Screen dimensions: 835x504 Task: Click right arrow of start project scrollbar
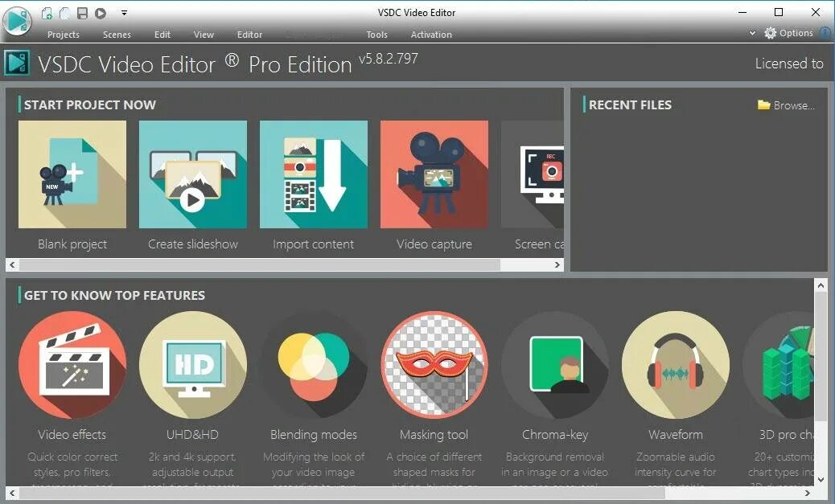tap(557, 264)
